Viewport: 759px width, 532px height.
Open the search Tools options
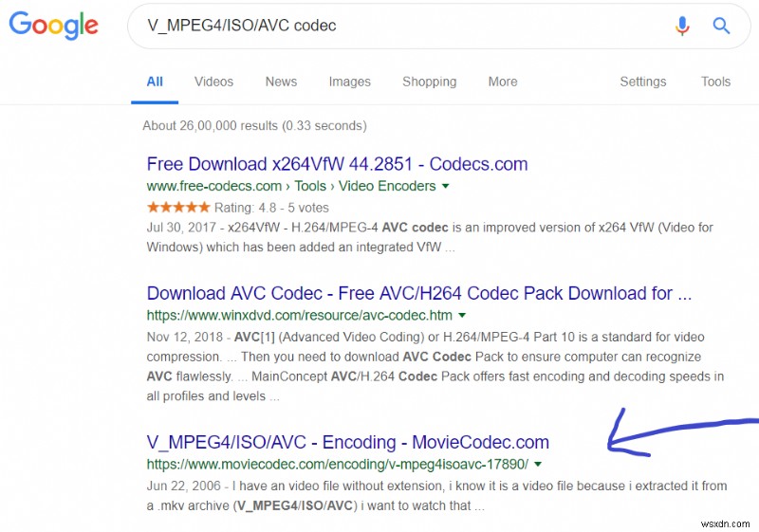[x=715, y=82]
